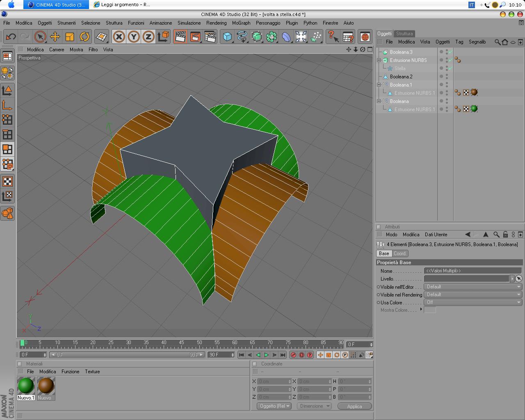Image resolution: width=525 pixels, height=420 pixels.
Task: Click the deformer object icon
Action: (x=286, y=37)
